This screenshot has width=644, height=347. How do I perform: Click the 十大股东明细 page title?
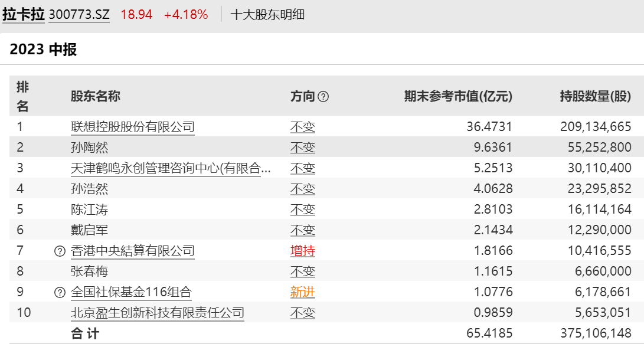(x=267, y=15)
